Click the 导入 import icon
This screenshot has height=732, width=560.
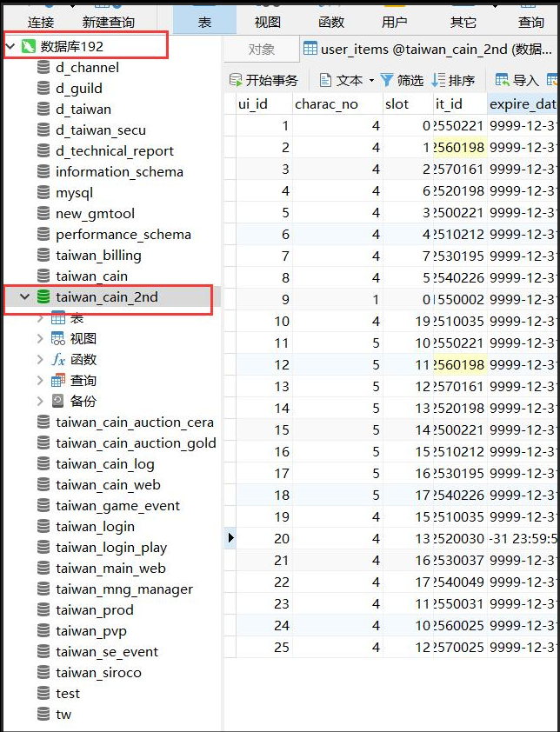tap(503, 80)
